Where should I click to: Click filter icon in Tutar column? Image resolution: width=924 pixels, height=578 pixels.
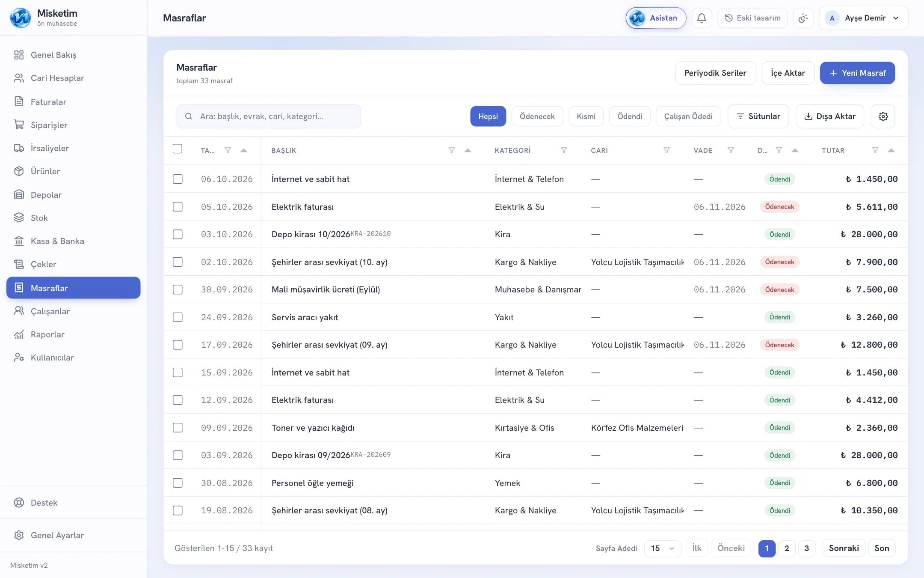tap(875, 150)
